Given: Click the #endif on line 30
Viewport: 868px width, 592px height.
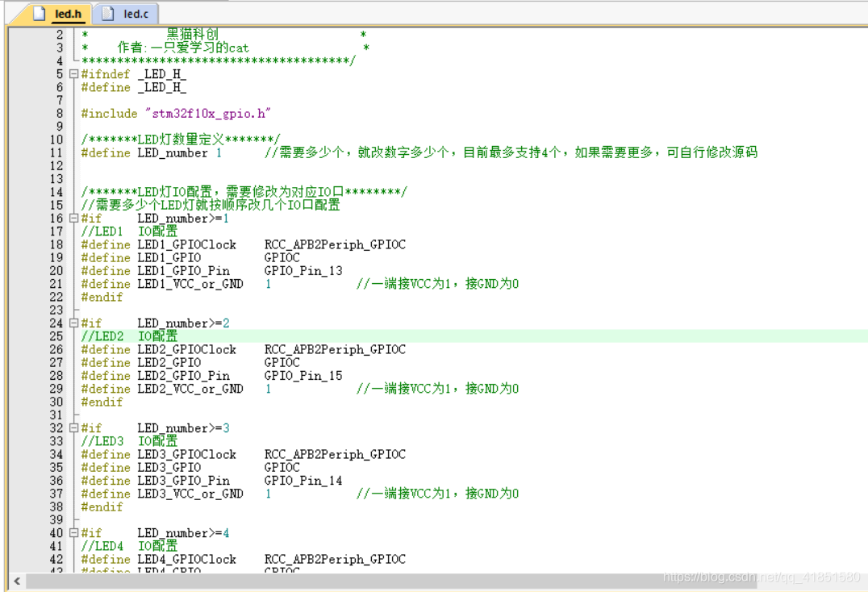Looking at the screenshot, I should coord(102,402).
